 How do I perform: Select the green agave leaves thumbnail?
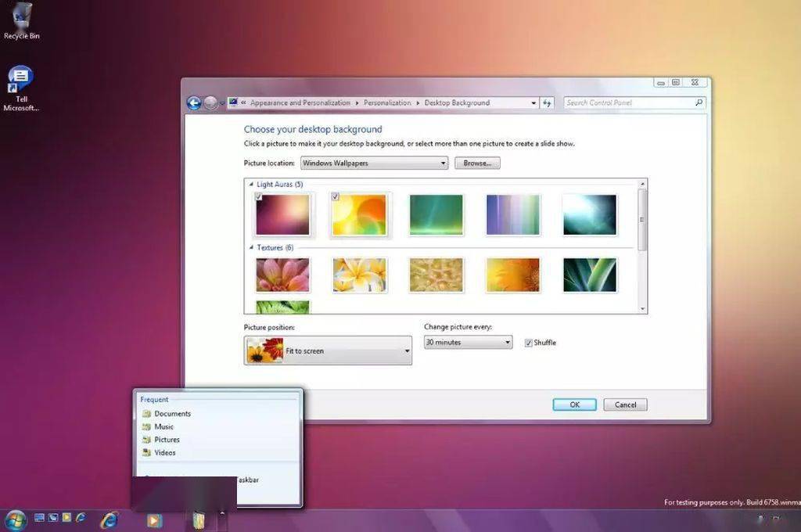(590, 275)
